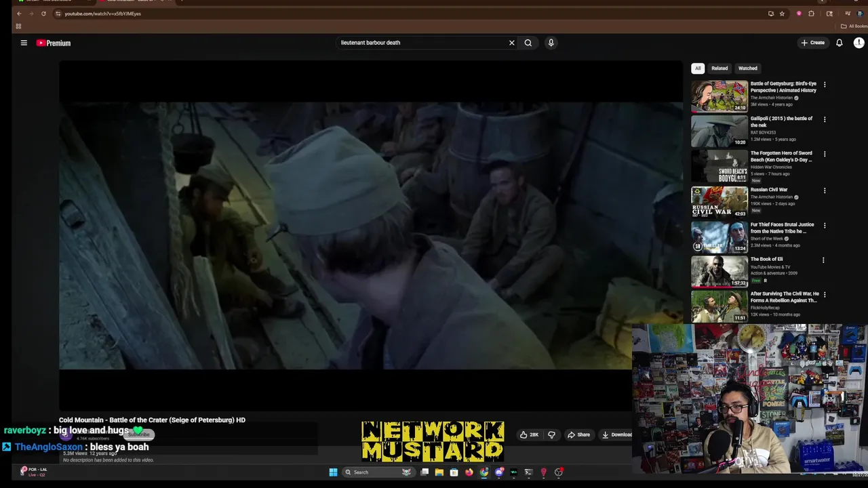Open 'The Book of Eli' title link

766,259
